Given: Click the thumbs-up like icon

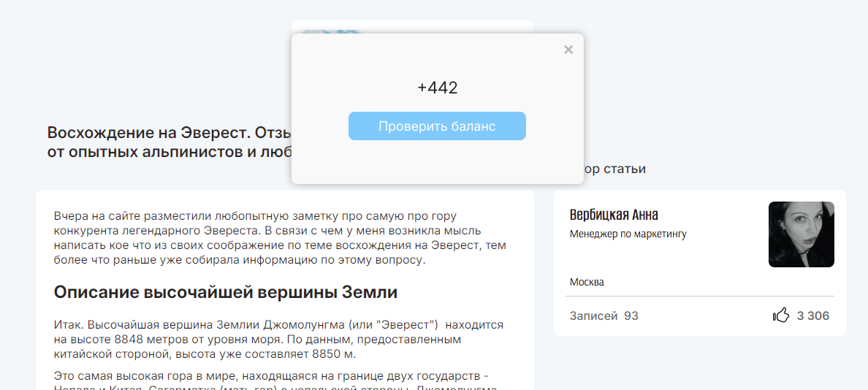Looking at the screenshot, I should pos(780,316).
